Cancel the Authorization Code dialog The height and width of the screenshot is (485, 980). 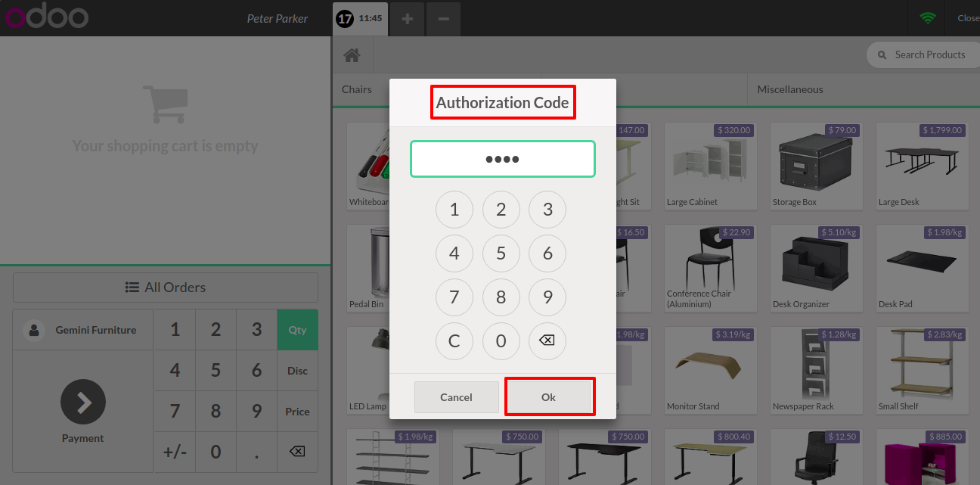point(456,397)
